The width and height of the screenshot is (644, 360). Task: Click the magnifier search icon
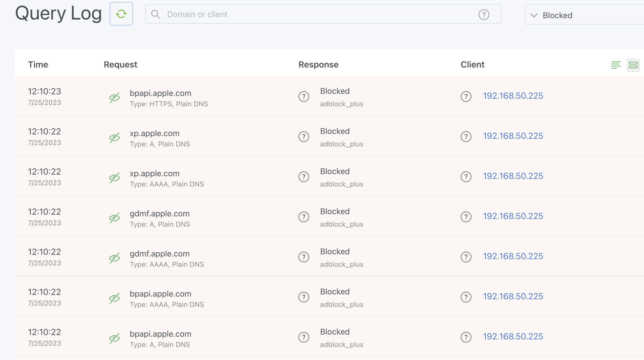[155, 14]
